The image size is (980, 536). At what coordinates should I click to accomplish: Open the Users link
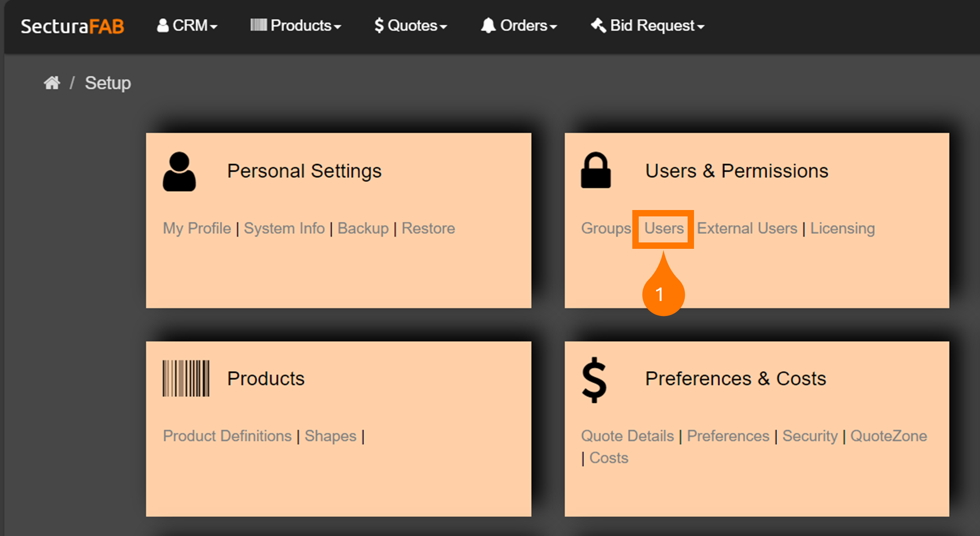click(x=664, y=228)
